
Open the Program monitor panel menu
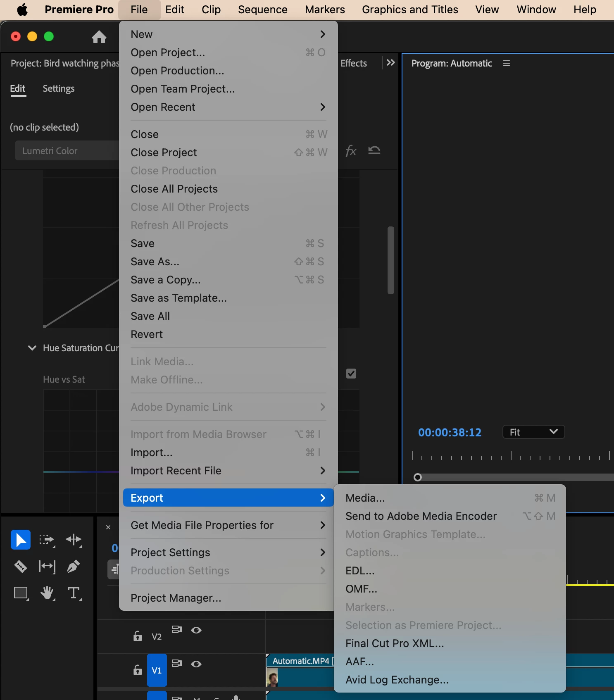(507, 63)
